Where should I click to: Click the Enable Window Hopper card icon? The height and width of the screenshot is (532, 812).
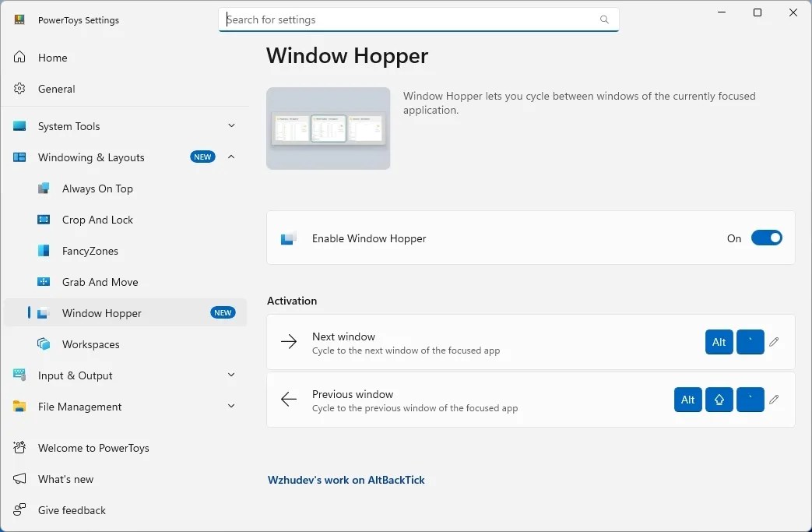(x=289, y=238)
